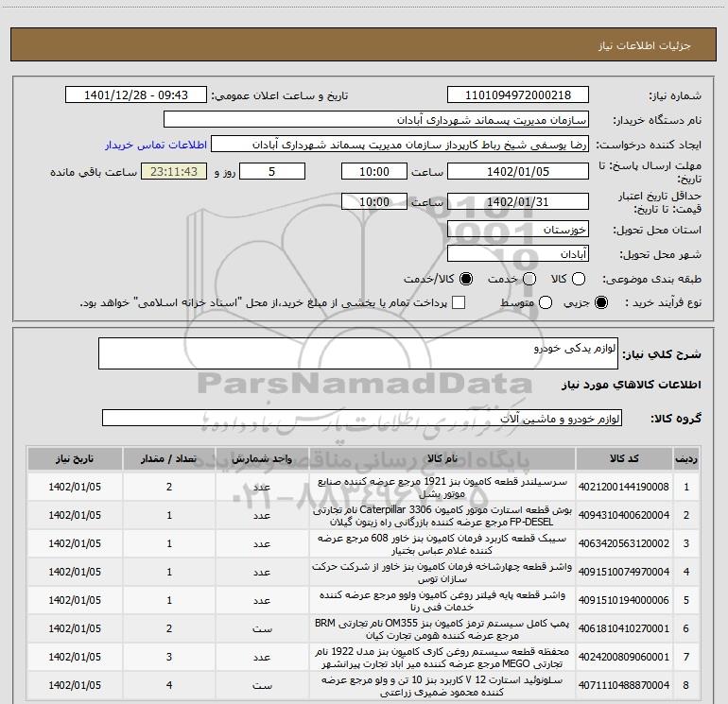
Task: Click MEGO 1922 lubrication guard item name
Action: (x=442, y=657)
